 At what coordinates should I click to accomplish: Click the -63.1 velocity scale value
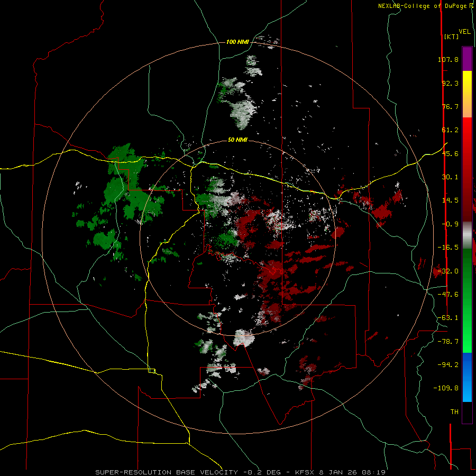coord(448,318)
